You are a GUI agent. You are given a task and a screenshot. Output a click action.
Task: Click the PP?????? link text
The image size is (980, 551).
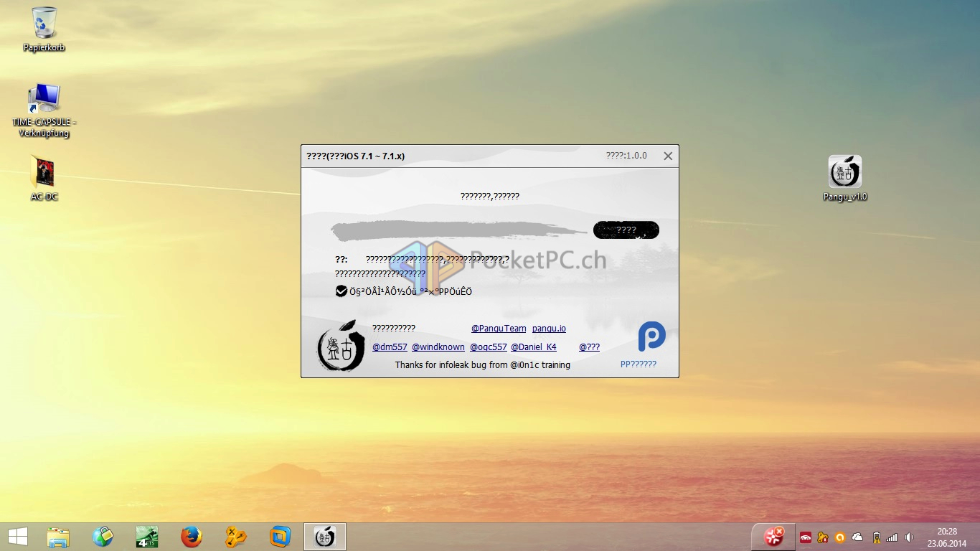pos(639,364)
